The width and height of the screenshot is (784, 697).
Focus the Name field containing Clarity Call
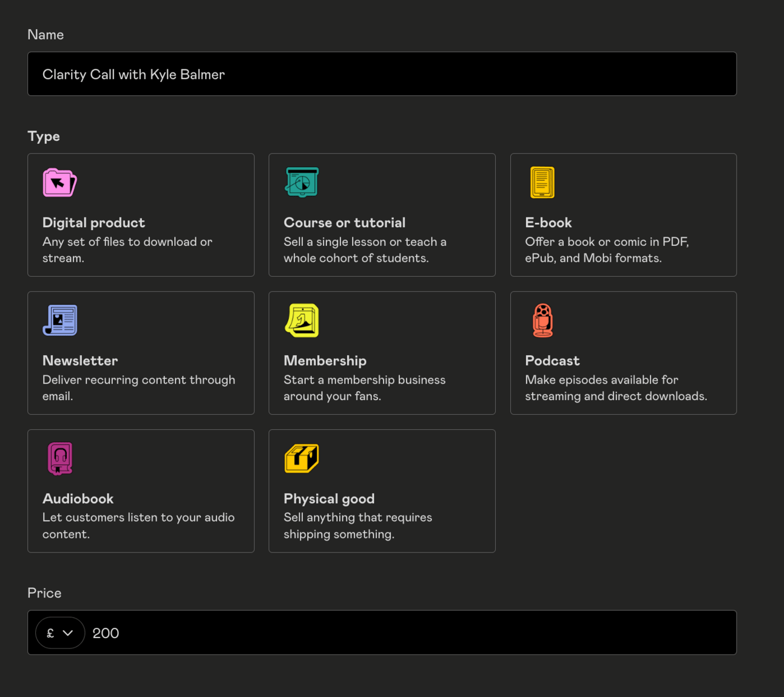click(x=382, y=74)
